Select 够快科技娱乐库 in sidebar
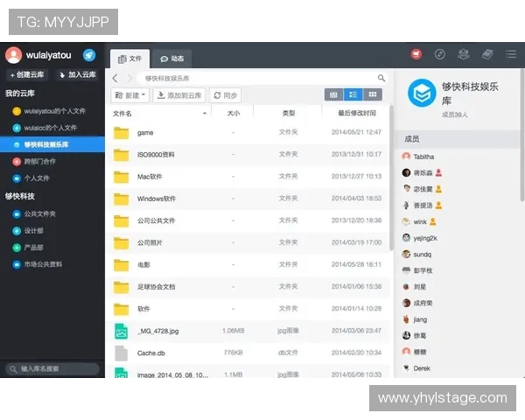The width and height of the screenshot is (525, 420). (x=52, y=144)
